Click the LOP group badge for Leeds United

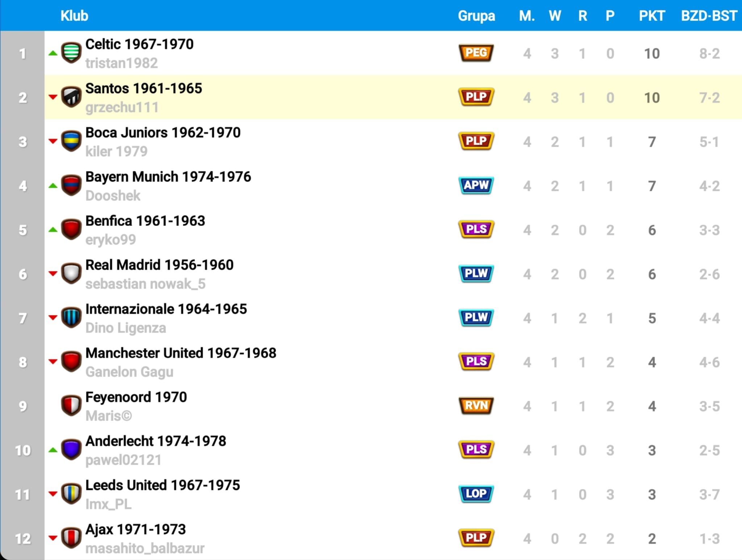pos(476,494)
